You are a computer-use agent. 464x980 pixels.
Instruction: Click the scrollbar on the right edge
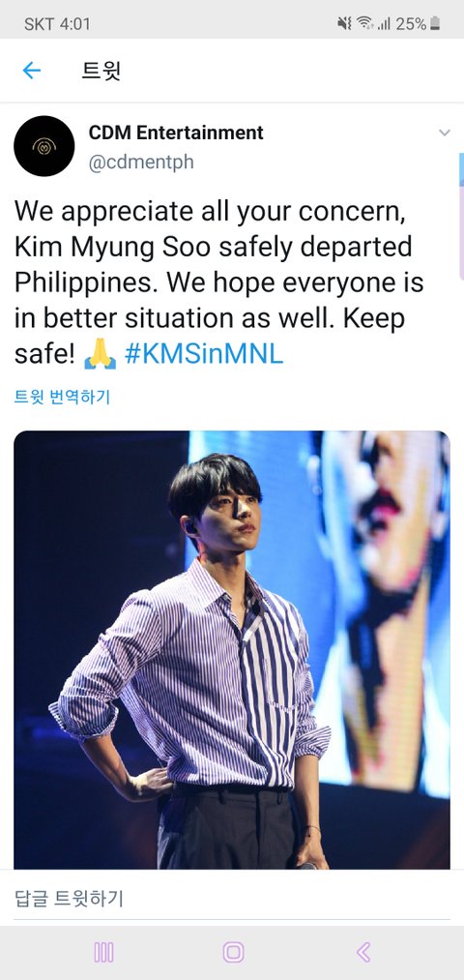pos(461,216)
